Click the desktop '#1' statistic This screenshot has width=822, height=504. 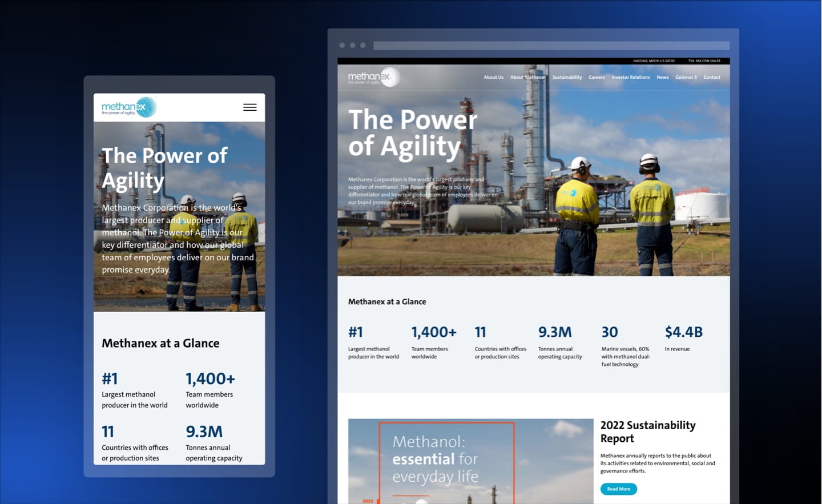[x=356, y=332]
